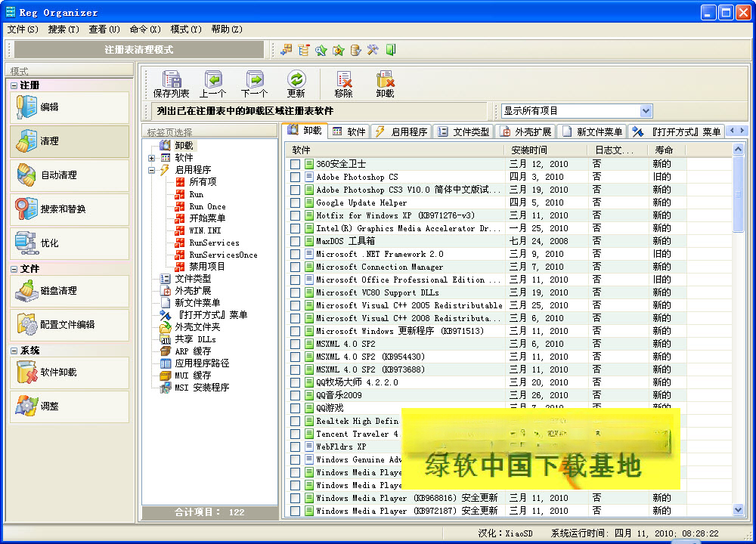Check the box for Google Update Helper
Viewport: 756px width, 544px height.
coord(295,202)
